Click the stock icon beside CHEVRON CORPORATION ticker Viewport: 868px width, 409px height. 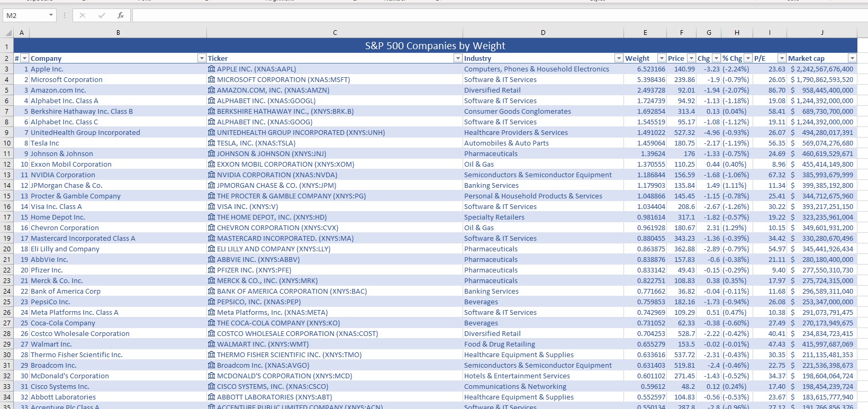(212, 228)
